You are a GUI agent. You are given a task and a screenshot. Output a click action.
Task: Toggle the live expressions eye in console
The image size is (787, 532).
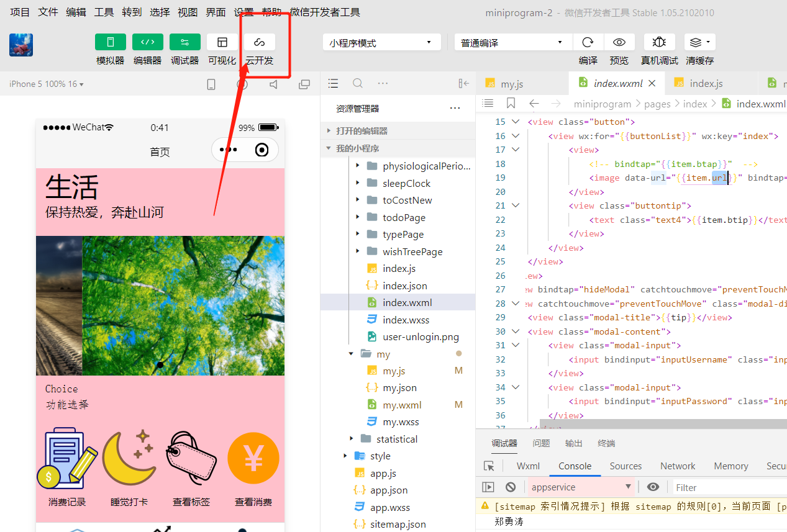click(x=653, y=487)
